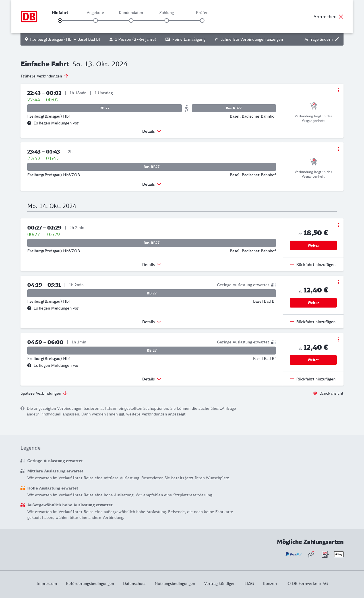
Task: Click the pencil icon to edit the request
Action: point(337,39)
